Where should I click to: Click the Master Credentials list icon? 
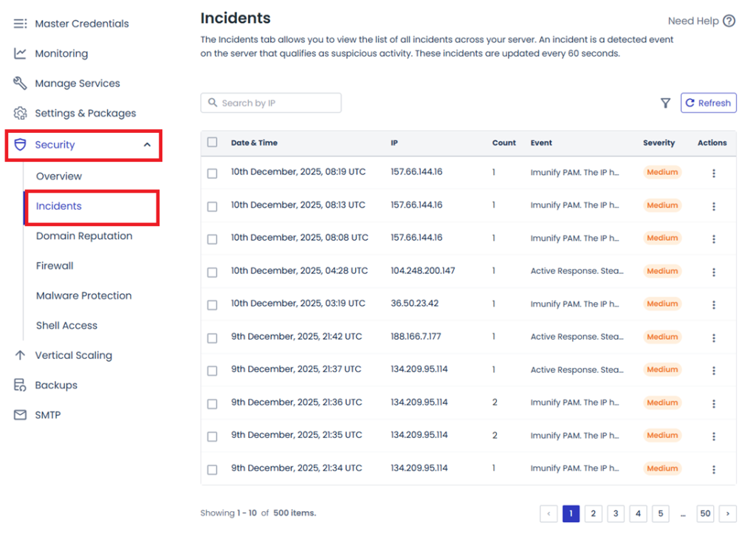click(x=20, y=24)
